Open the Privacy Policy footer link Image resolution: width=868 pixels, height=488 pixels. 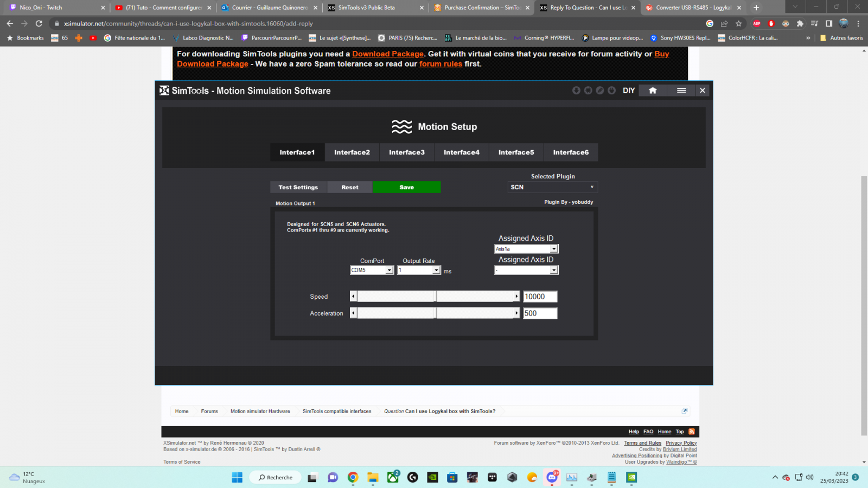(681, 443)
